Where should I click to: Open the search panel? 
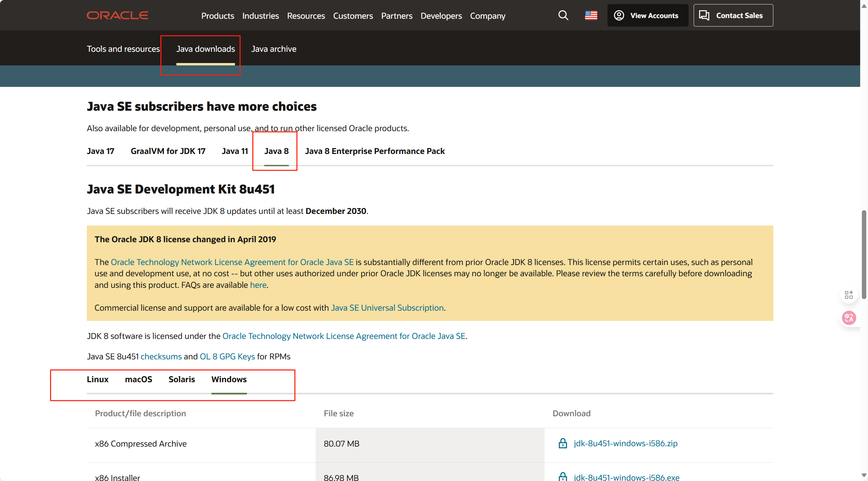click(x=563, y=15)
